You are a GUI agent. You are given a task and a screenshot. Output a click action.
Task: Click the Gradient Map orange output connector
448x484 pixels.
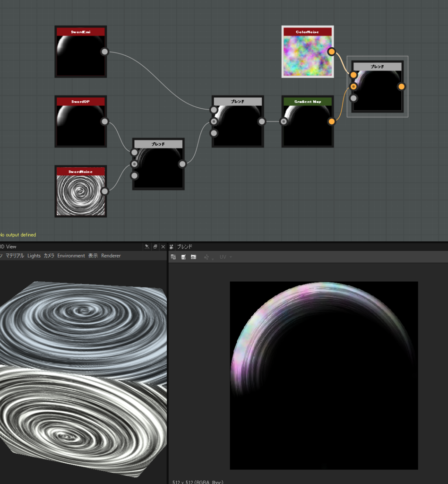pos(332,121)
